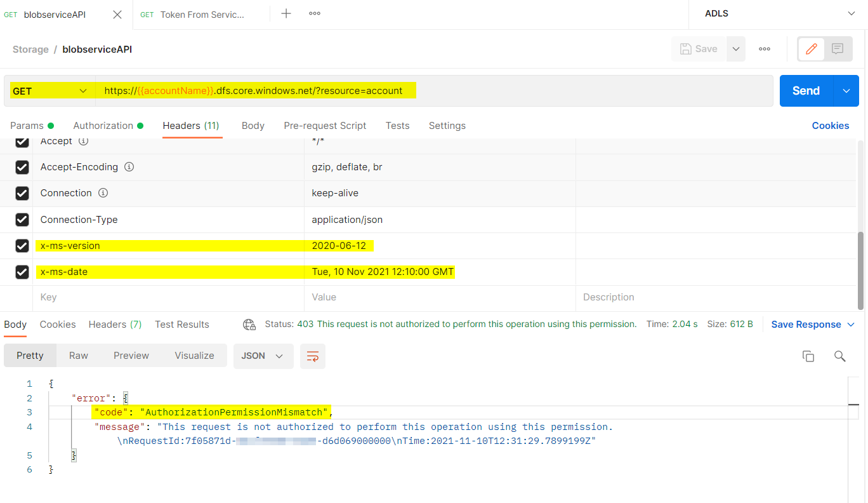Click the Save button
This screenshot has height=503, width=868.
coord(699,49)
